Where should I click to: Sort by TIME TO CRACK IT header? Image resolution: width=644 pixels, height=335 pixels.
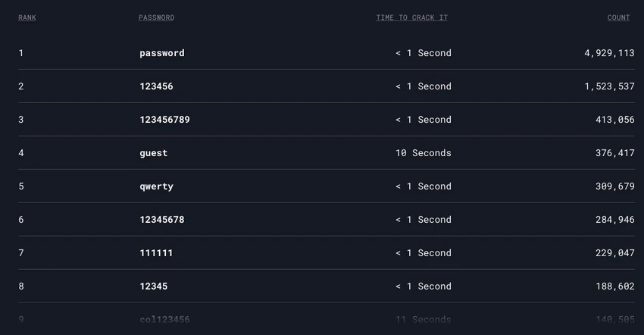coord(412,17)
